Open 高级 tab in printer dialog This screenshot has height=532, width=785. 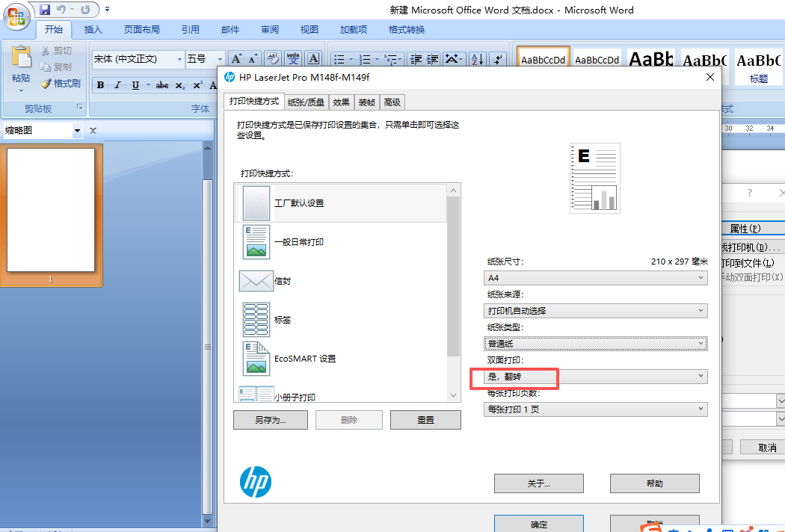click(x=392, y=102)
